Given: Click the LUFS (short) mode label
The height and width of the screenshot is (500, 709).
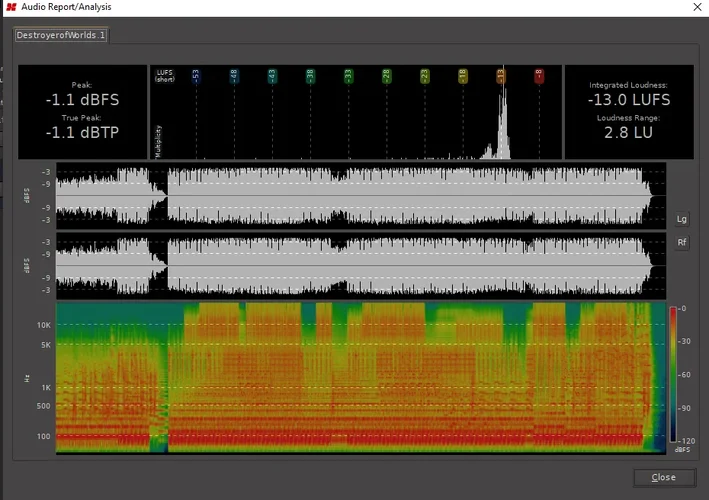Looking at the screenshot, I should coord(166,76).
